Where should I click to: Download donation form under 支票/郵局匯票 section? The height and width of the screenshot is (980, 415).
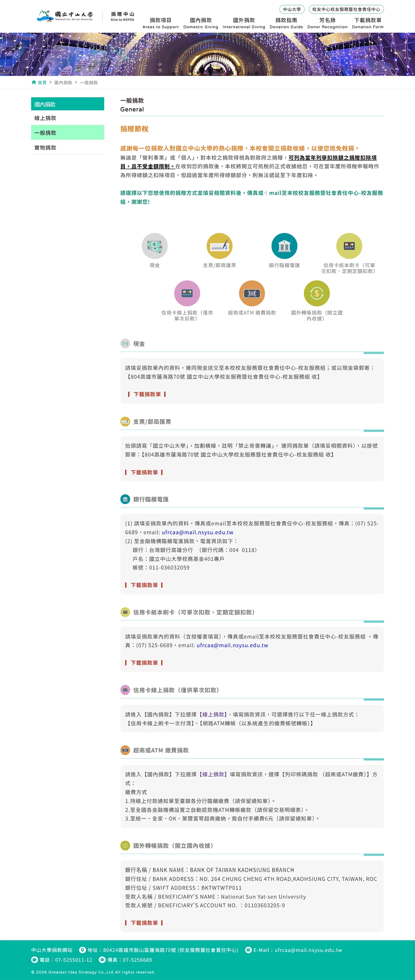pos(144,472)
